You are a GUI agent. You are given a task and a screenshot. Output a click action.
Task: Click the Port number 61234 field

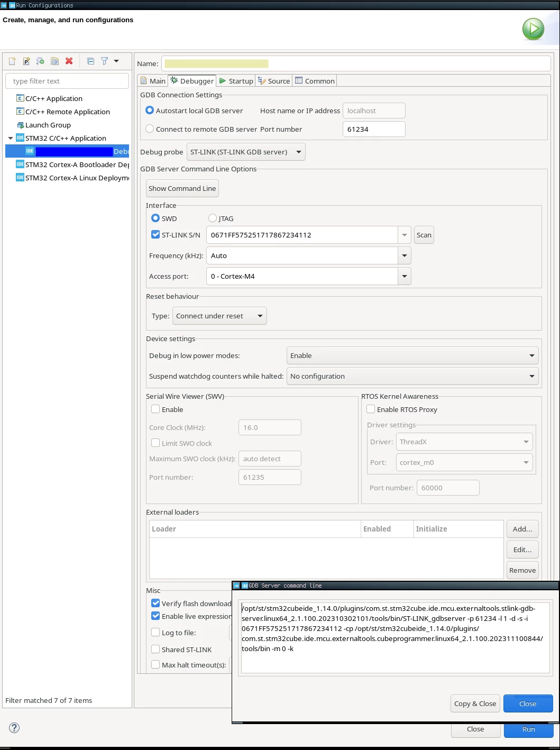click(x=374, y=129)
